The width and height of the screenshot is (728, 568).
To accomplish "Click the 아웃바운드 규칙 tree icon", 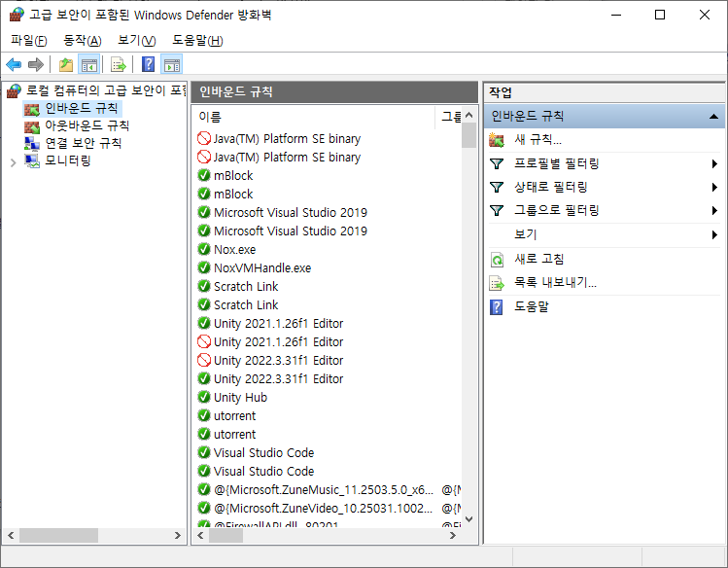I will coord(32,126).
